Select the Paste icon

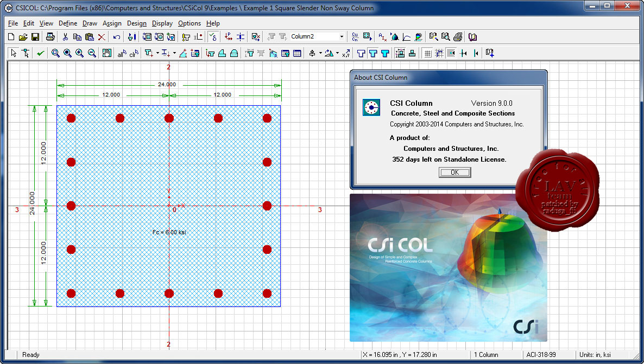pyautogui.click(x=89, y=36)
